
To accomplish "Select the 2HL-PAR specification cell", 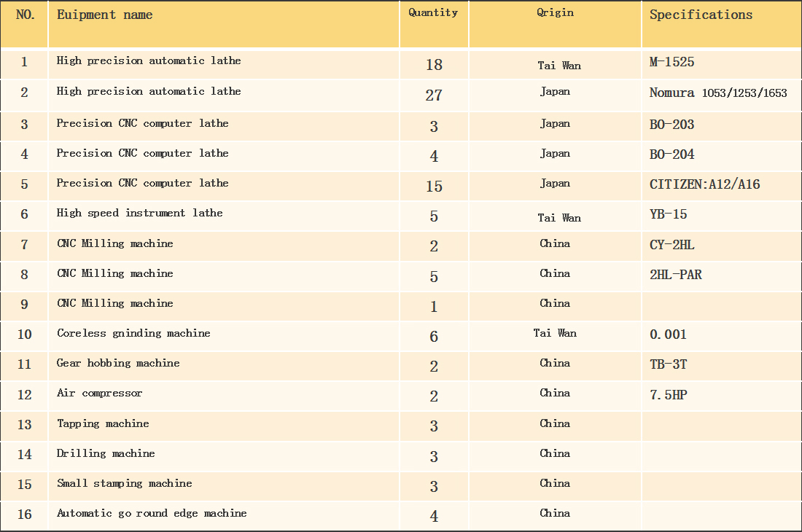I will tap(676, 275).
